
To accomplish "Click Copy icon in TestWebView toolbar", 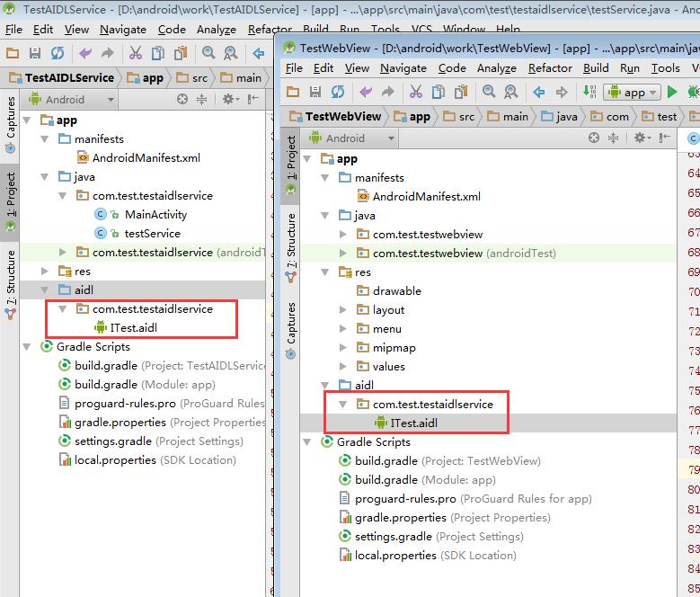I will (438, 92).
